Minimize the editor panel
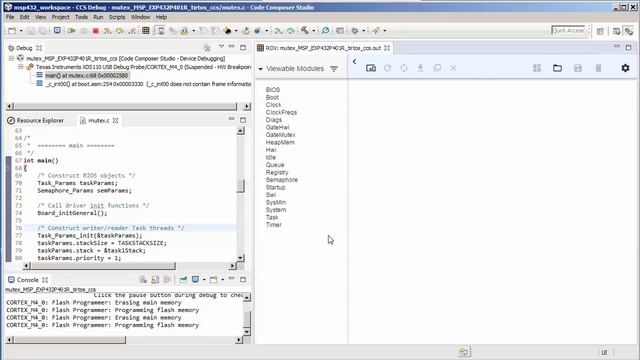640x360 pixels. tap(231, 119)
